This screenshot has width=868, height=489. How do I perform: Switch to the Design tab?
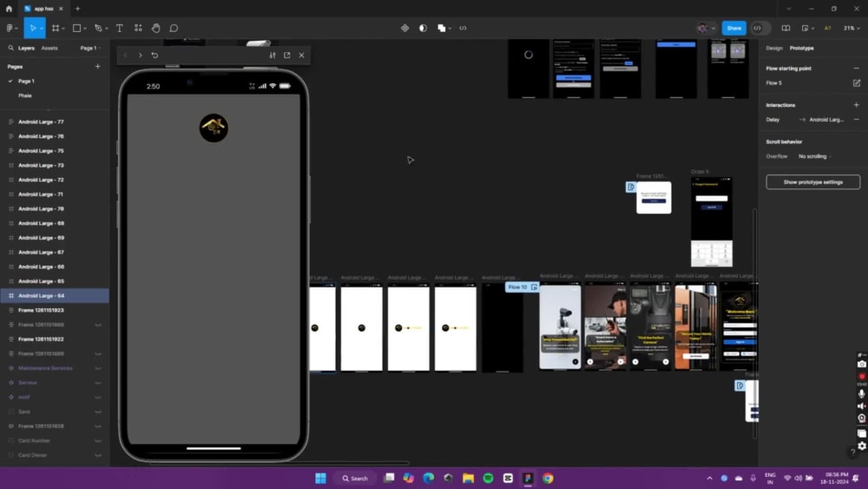774,48
